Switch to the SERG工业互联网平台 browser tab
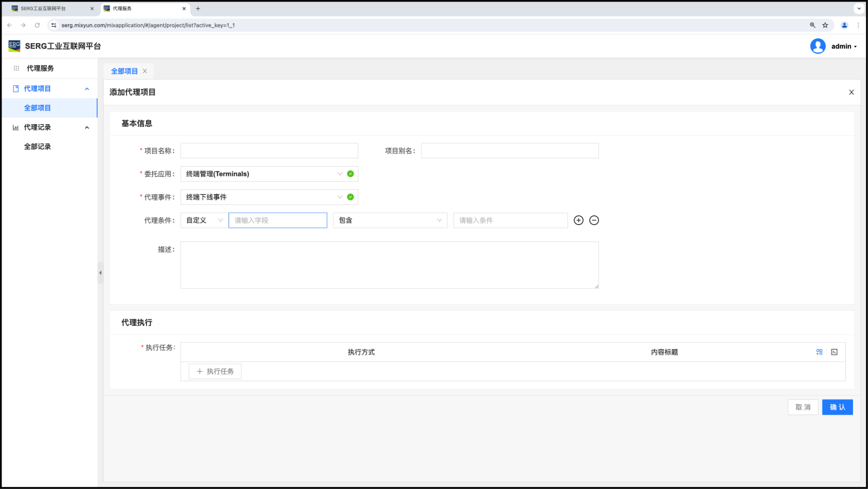Viewport: 868px width, 489px height. (48, 8)
